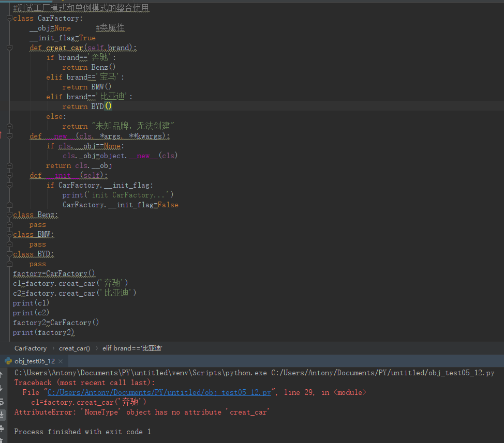The image size is (504, 443).
Task: Click the print icon in the console
Action: click(2, 429)
